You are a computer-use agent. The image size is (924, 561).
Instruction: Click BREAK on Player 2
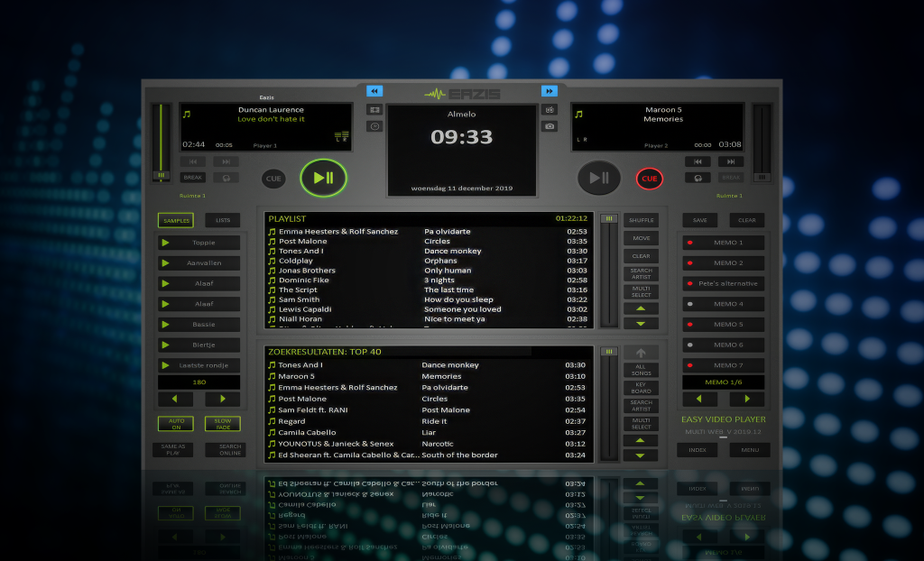pos(731,178)
